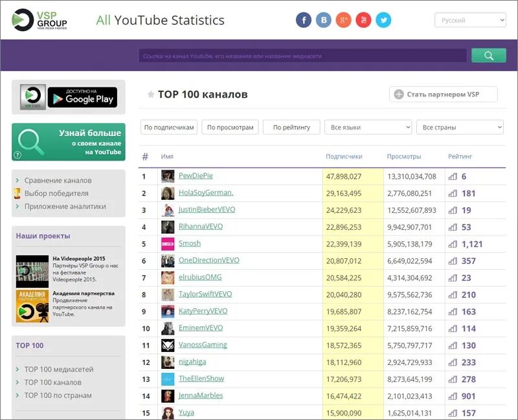Expand the Все страны dropdown
This screenshot has height=420, width=518.
point(460,127)
